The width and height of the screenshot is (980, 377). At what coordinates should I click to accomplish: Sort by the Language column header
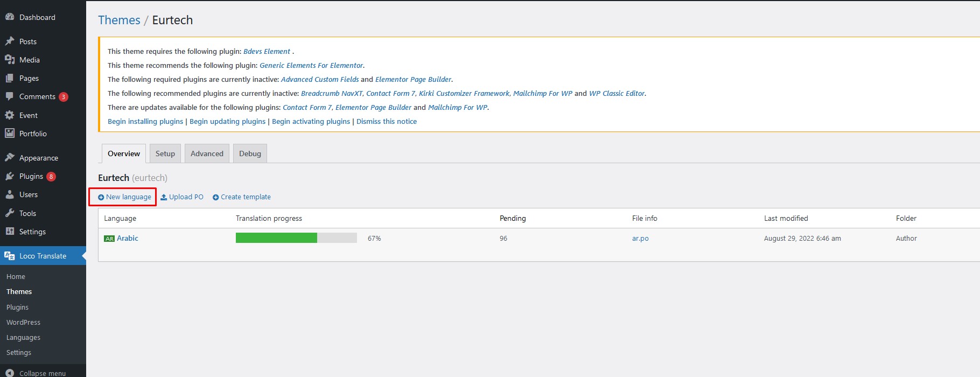coord(120,218)
